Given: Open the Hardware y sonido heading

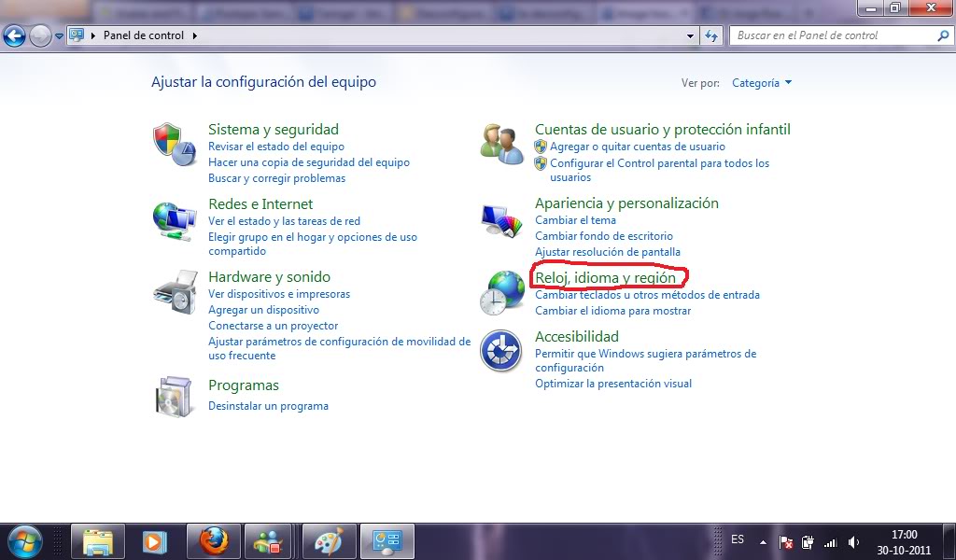Looking at the screenshot, I should click(x=269, y=276).
